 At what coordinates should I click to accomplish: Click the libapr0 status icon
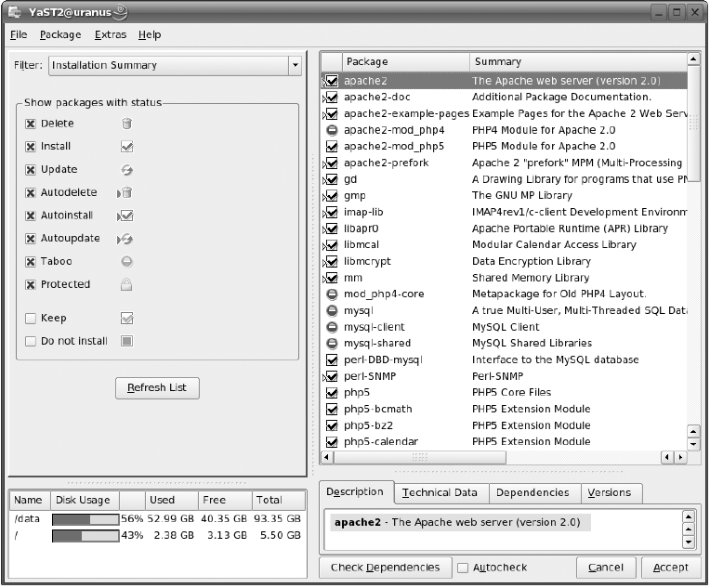pyautogui.click(x=331, y=229)
